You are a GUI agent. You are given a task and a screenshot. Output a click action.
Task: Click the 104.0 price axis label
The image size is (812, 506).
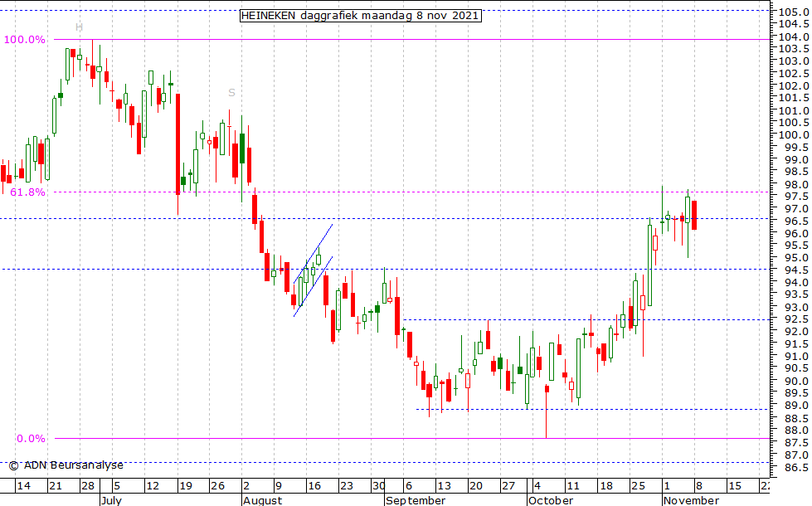click(794, 36)
